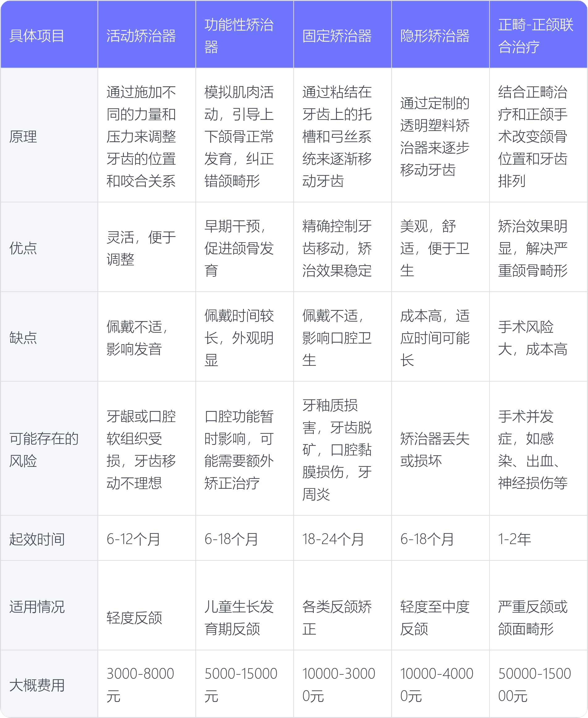Click the 大概费用 row label
The image size is (588, 718).
(x=49, y=683)
